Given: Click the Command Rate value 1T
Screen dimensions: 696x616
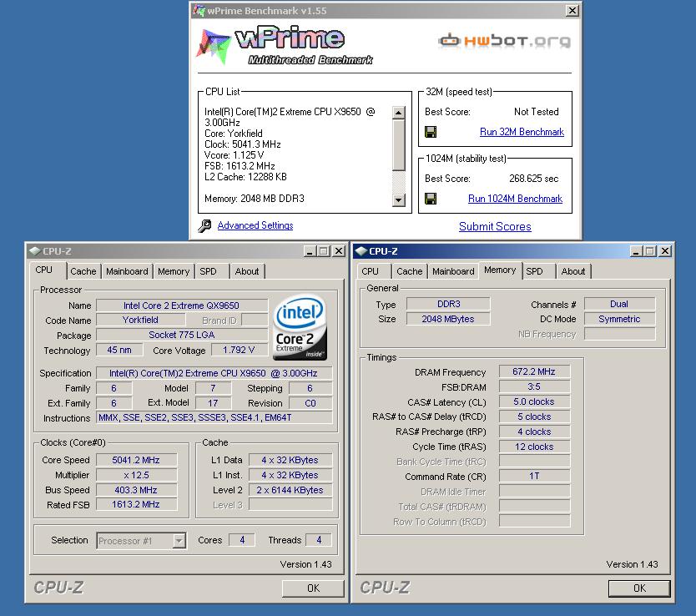Looking at the screenshot, I should (x=534, y=476).
